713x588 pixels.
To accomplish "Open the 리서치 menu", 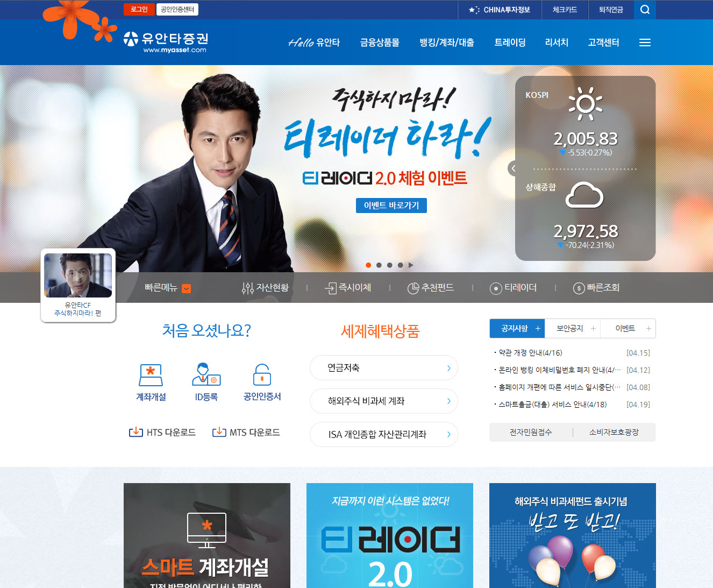I will point(557,42).
